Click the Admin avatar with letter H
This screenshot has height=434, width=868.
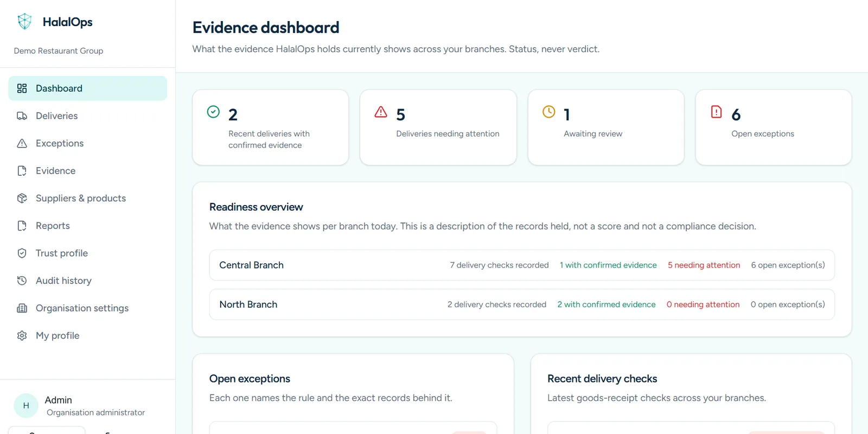tap(26, 406)
